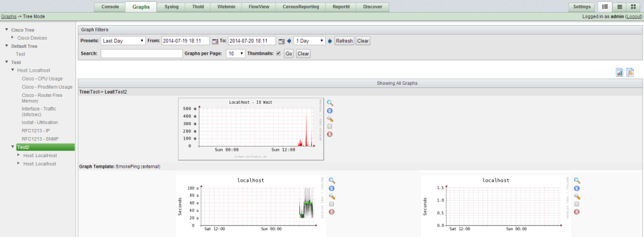Screen dimensions: 644x237
Task: Select RFC1213 - IP tree item
Action: 36,131
